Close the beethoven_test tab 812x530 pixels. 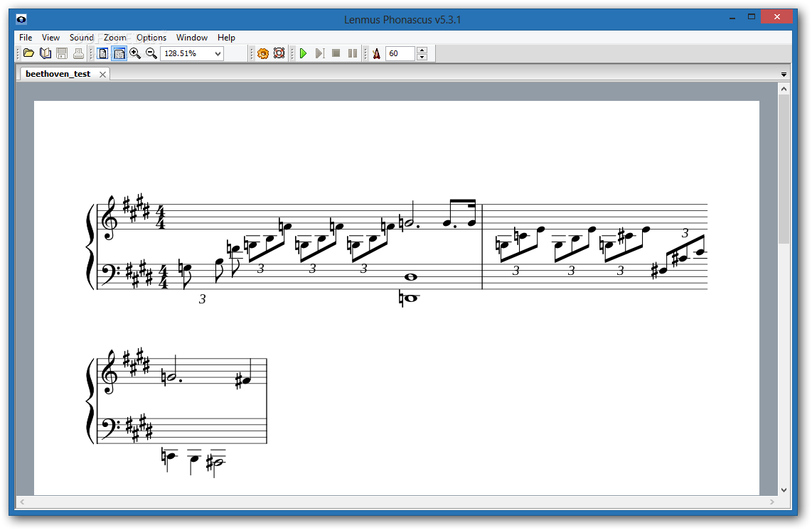coord(102,75)
